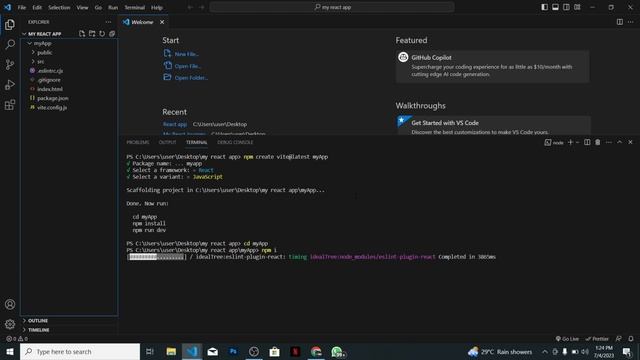Open the GitHub Copilot featured card
This screenshot has width=640, height=360.
click(492, 66)
